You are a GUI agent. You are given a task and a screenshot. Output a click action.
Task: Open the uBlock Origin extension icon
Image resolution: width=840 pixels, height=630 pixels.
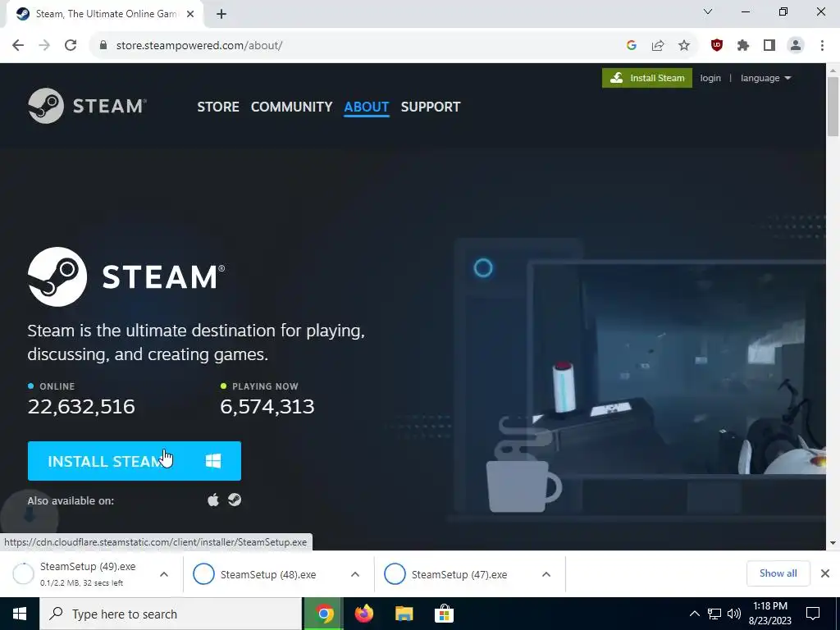pyautogui.click(x=717, y=46)
